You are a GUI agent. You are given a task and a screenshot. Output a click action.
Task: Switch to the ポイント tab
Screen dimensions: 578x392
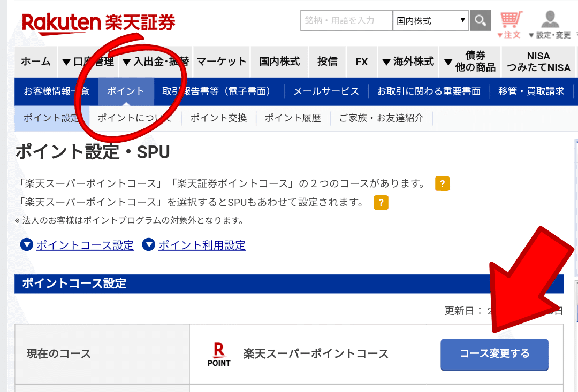point(125,91)
